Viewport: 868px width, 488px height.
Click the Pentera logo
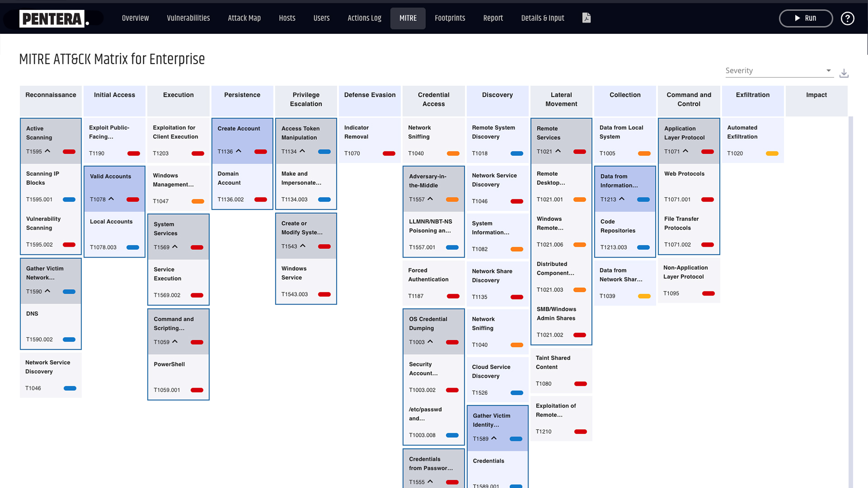(x=52, y=19)
